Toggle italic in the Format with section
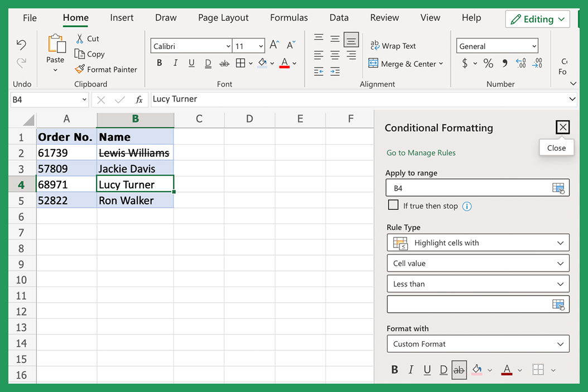 click(411, 370)
